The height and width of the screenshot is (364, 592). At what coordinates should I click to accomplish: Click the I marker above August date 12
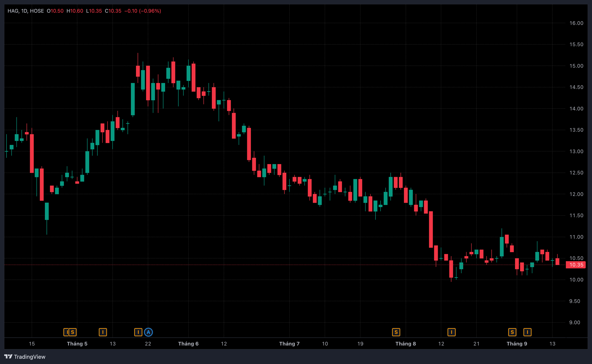point(452,332)
